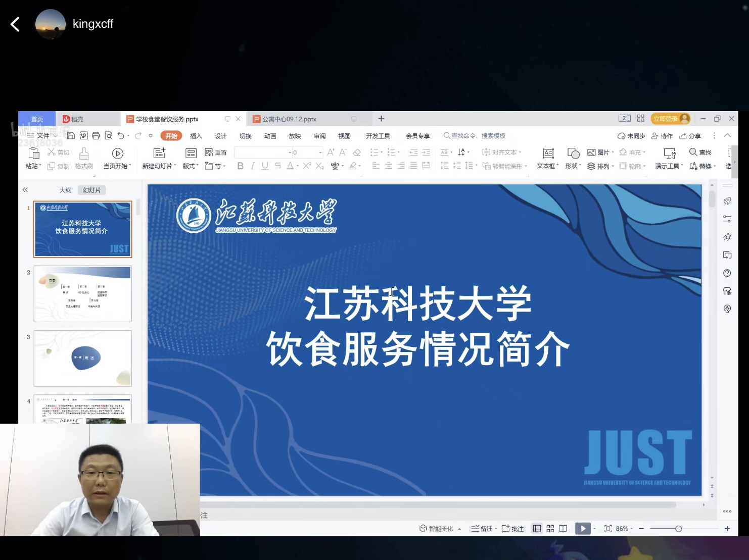Expand the Layout (版式) dropdown
The width and height of the screenshot is (749, 560).
click(x=191, y=166)
